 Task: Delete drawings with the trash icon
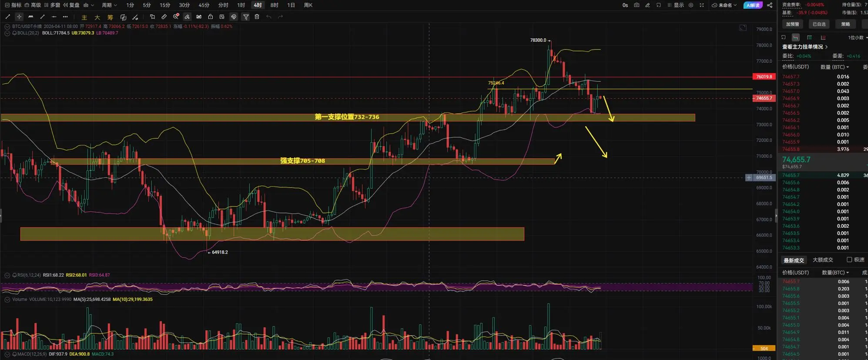(x=257, y=17)
